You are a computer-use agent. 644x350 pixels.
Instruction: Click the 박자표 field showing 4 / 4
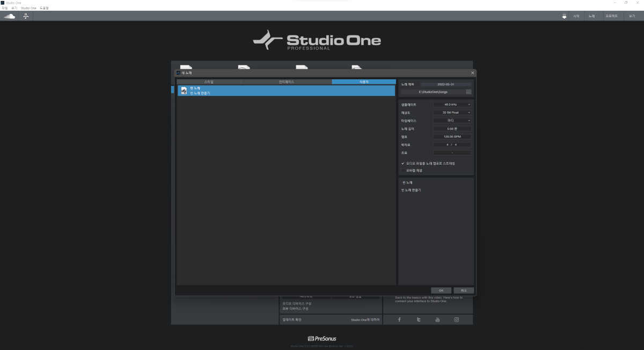(452, 145)
